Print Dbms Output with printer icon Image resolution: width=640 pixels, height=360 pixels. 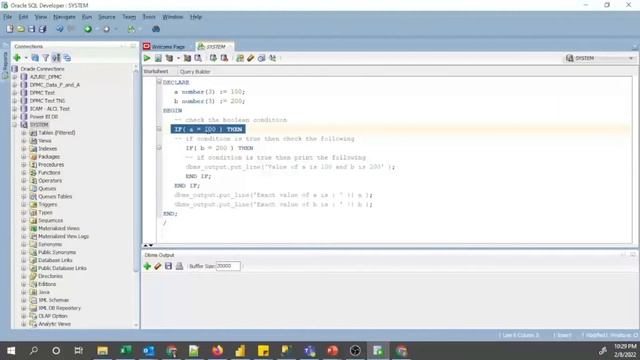pos(179,266)
